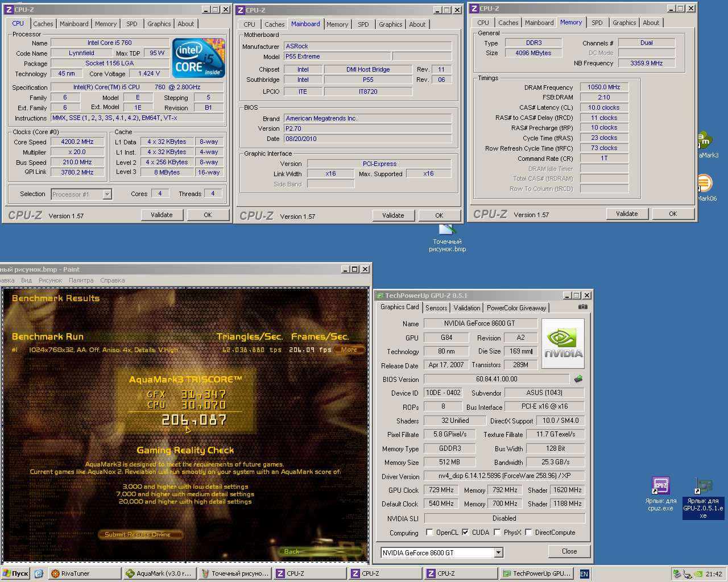Viewport: 728px width, 582px height.
Task: Click the title icon of the CPU-Z Memory window
Action: [x=474, y=9]
